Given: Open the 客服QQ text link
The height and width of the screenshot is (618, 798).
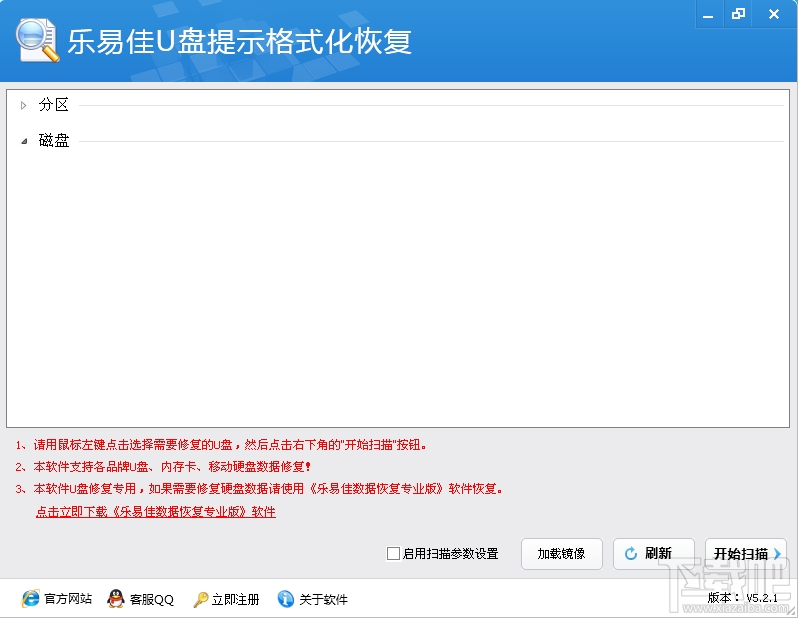Looking at the screenshot, I should (x=152, y=599).
